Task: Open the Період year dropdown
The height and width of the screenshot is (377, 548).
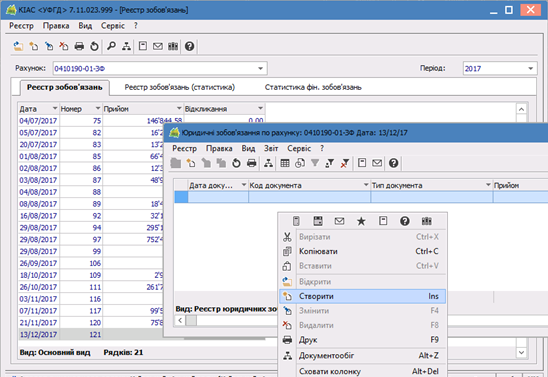Action: pyautogui.click(x=530, y=68)
